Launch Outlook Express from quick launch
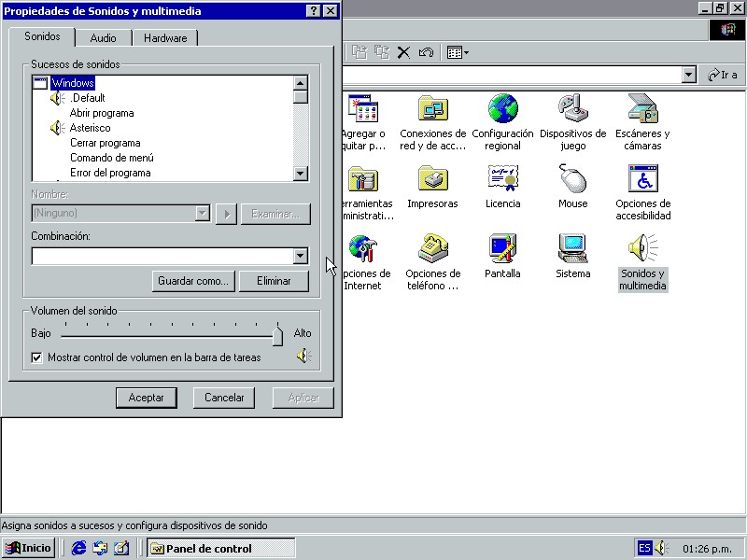747x560 pixels. click(x=100, y=548)
